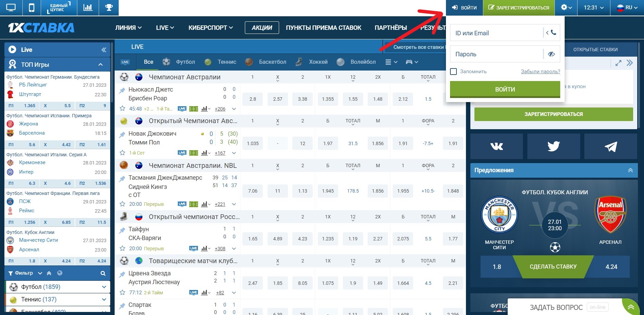Open VK social button
This screenshot has height=315, width=644.
tap(496, 146)
